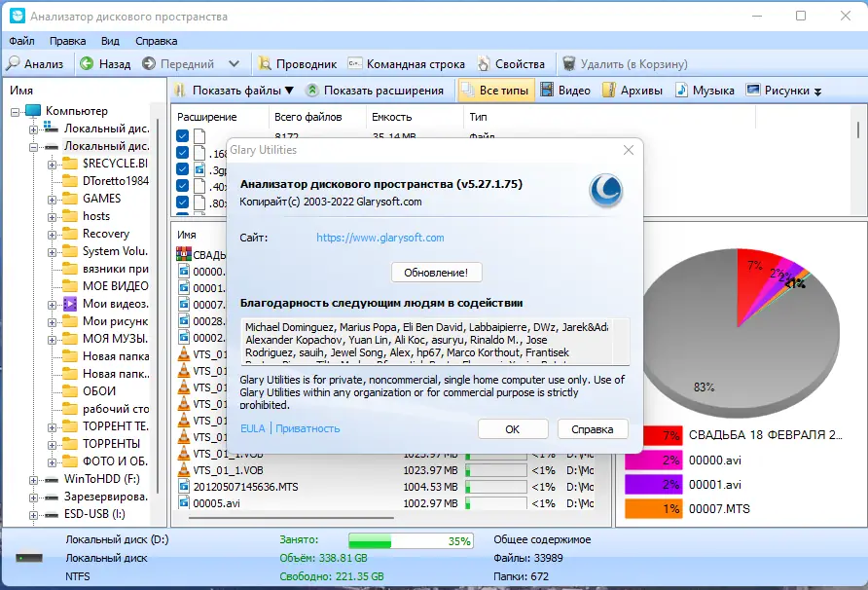868x590 pixels.
Task: Open the Вид menu
Action: pos(110,41)
